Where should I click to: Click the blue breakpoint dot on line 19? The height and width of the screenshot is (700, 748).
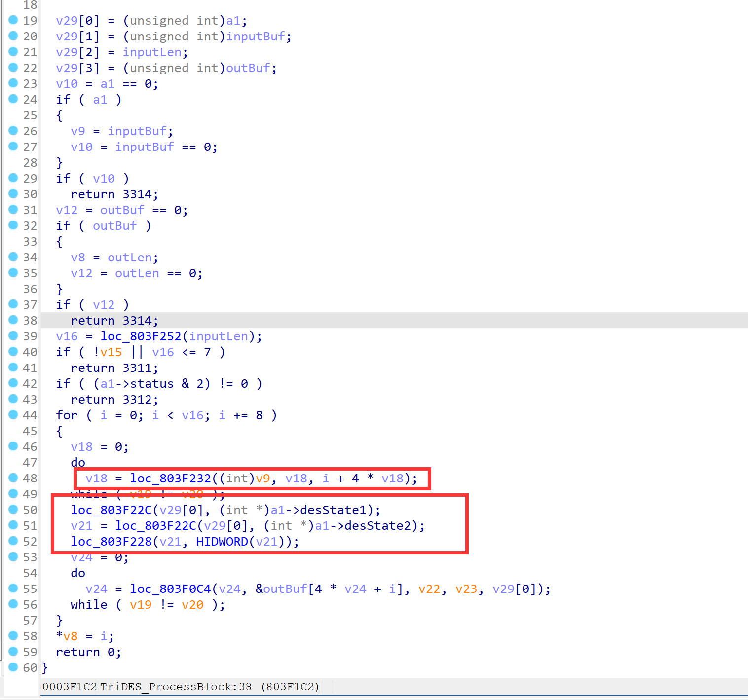(x=13, y=20)
